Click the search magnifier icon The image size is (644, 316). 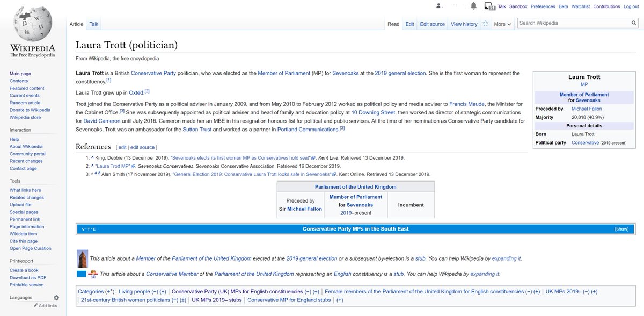(634, 23)
